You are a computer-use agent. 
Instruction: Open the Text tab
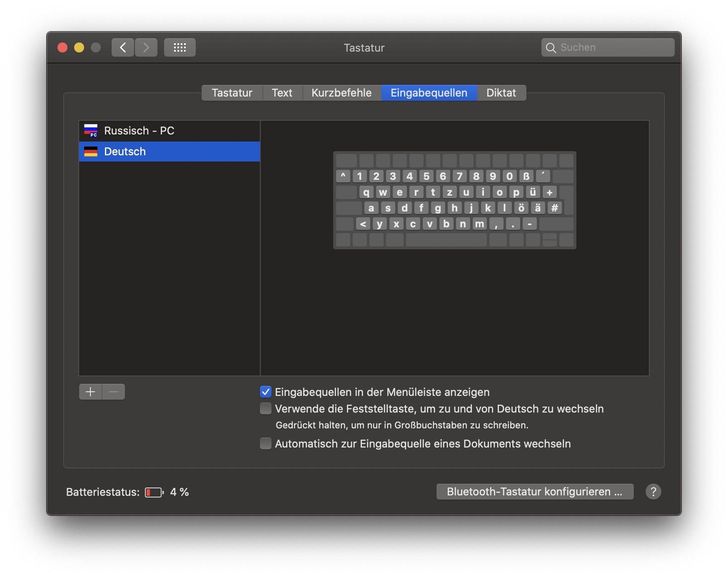pyautogui.click(x=282, y=93)
